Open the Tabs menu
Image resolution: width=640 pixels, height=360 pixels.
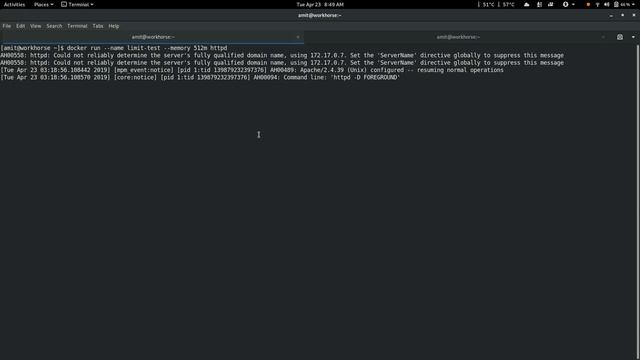click(98, 26)
